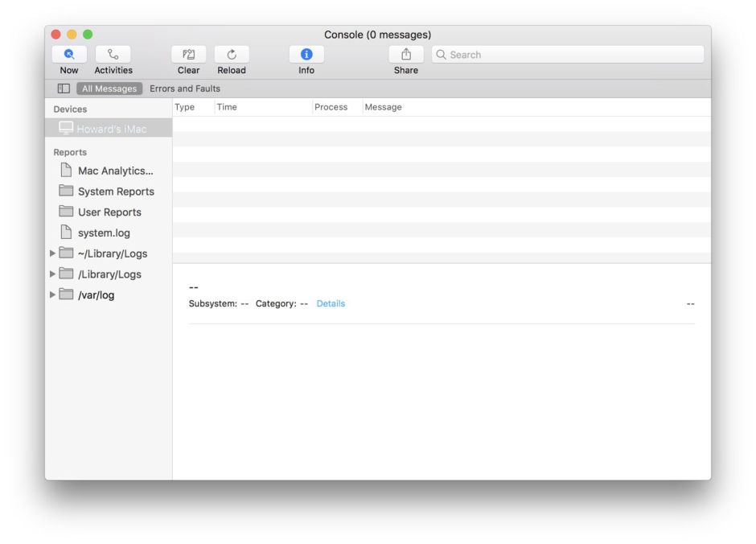The width and height of the screenshot is (756, 544).
Task: Select Howard's iMac device
Action: pyautogui.click(x=111, y=129)
